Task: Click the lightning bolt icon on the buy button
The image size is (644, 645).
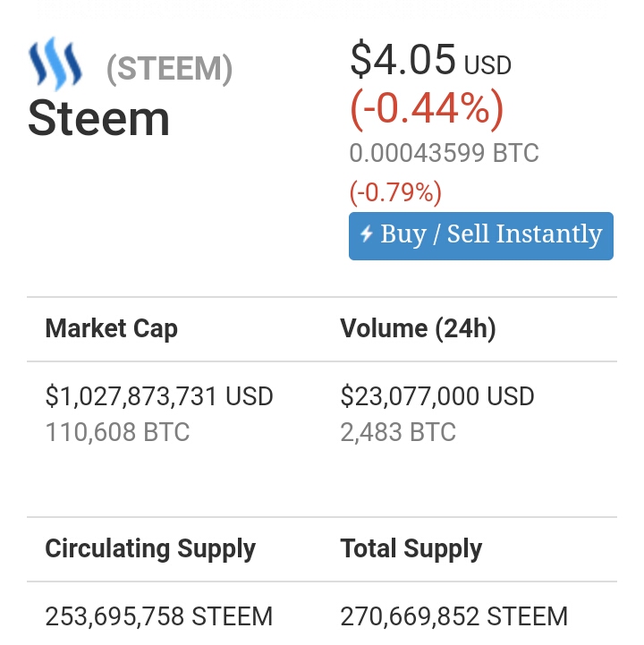Action: coord(366,235)
